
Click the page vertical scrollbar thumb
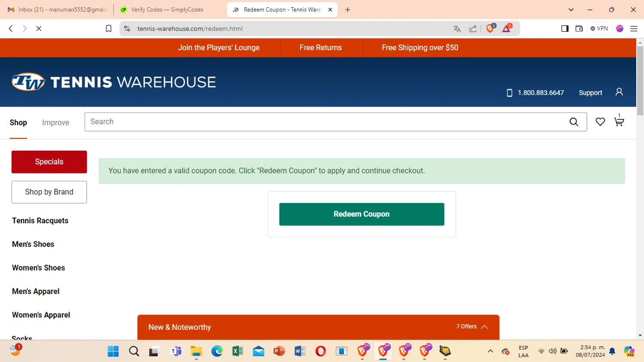click(640, 81)
